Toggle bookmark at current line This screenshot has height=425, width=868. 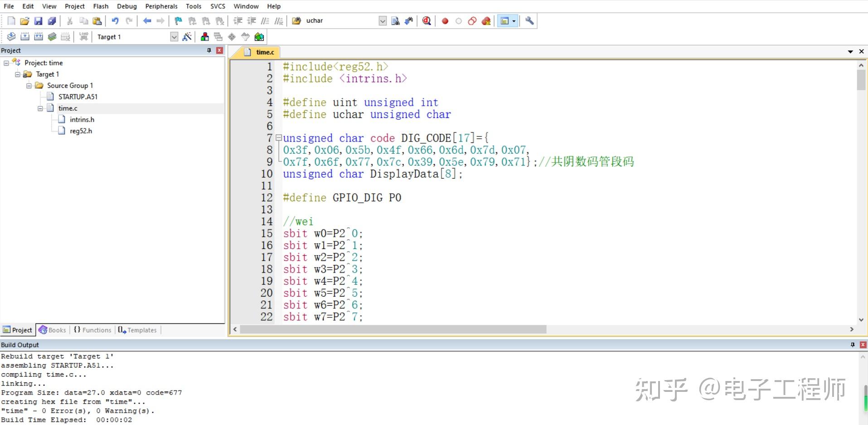[178, 21]
